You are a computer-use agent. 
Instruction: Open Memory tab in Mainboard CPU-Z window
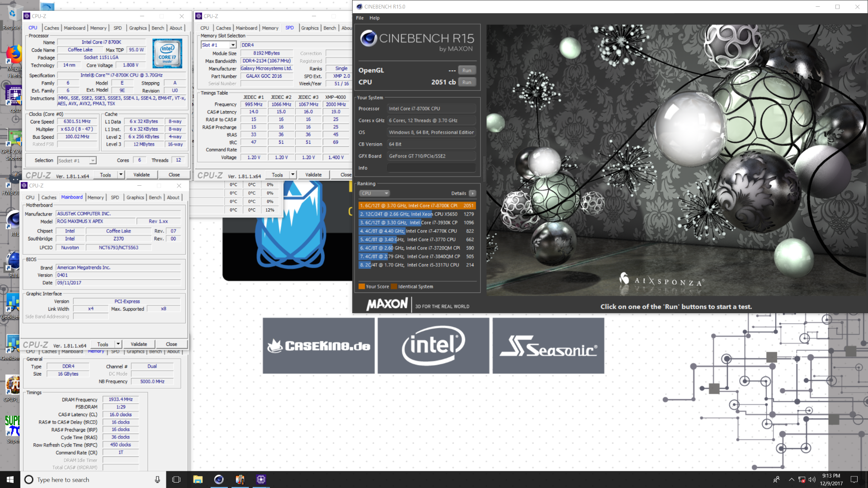coord(95,197)
